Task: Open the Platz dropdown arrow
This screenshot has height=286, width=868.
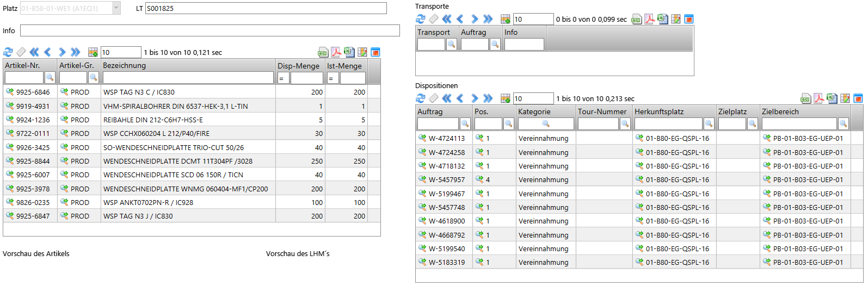Action: [x=116, y=8]
